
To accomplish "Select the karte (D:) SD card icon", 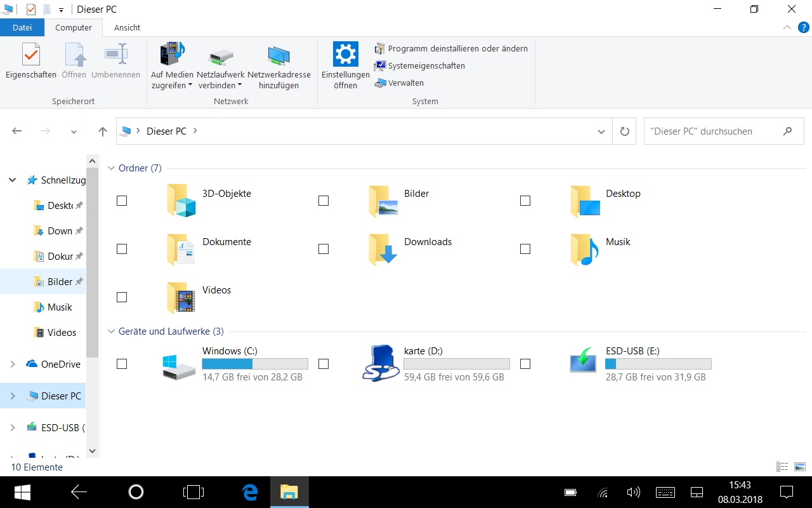I will (x=381, y=363).
